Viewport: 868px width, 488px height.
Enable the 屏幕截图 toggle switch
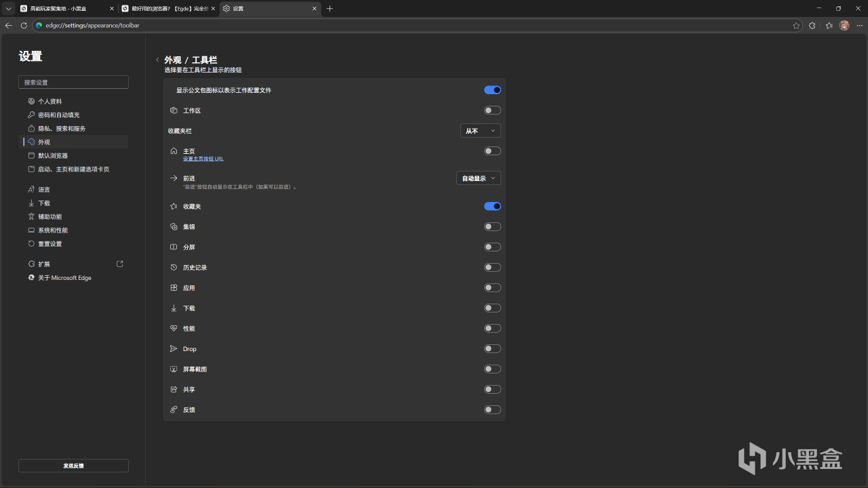[492, 369]
